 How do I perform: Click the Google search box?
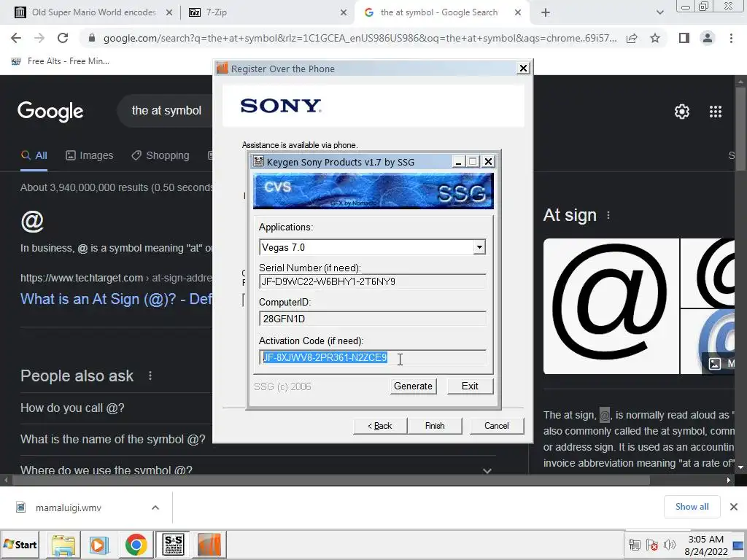pos(166,111)
